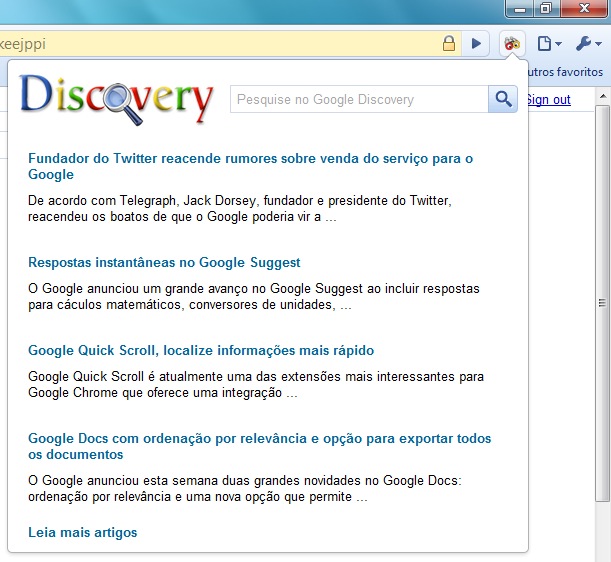611x562 pixels.
Task: Minimize the browser window
Action: [519, 9]
